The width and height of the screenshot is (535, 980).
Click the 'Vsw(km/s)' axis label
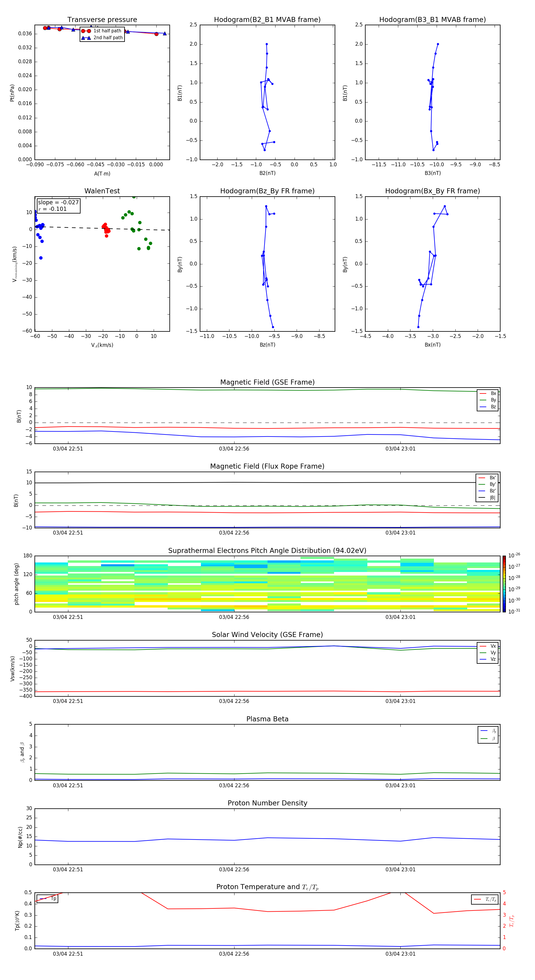(x=12, y=668)
